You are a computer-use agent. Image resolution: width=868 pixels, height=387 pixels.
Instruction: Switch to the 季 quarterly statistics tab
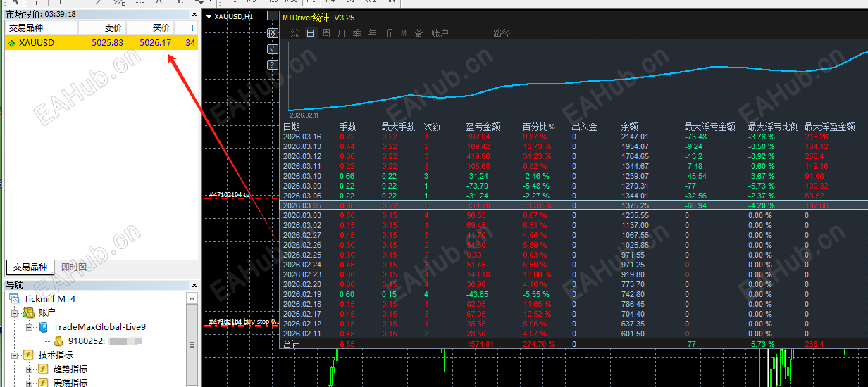[357, 33]
